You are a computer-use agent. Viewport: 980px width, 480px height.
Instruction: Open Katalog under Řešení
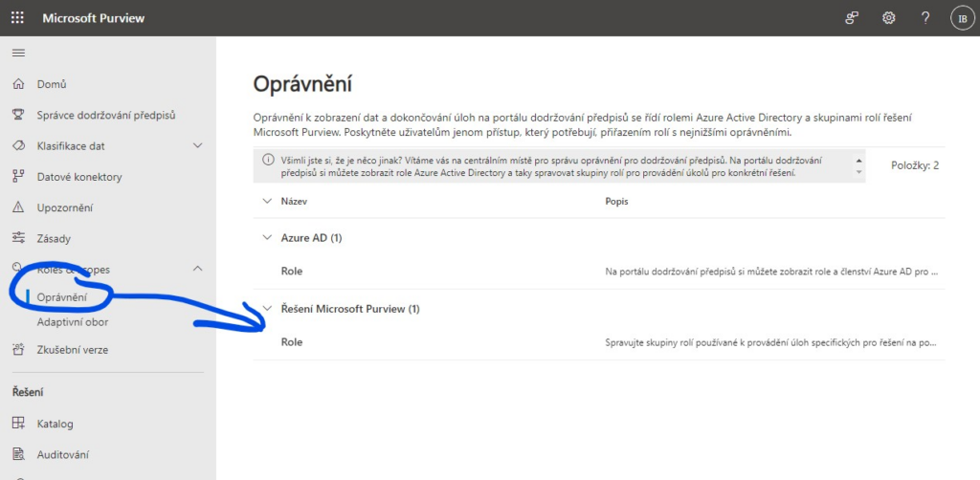tap(55, 424)
